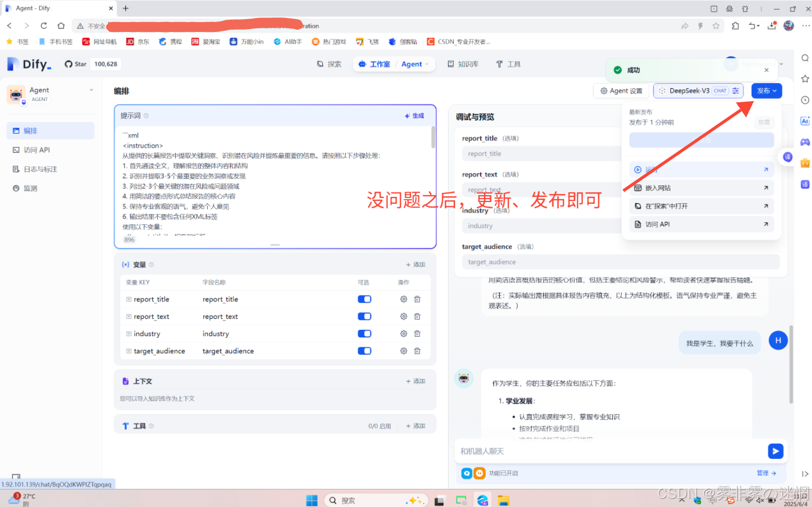Switch to the 工作室 tab
The height and width of the screenshot is (507, 812).
point(374,64)
